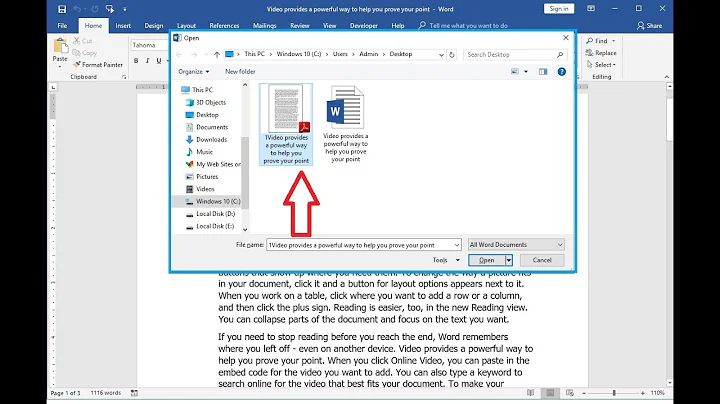Go back in Open dialog navigation
Image resolution: width=720 pixels, height=404 pixels.
coord(180,55)
